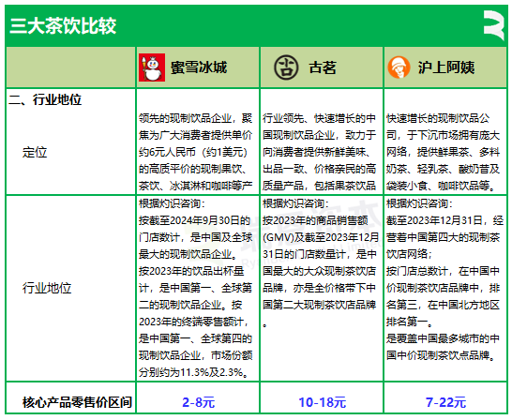The height and width of the screenshot is (420, 512).
Task: Click the text 国第二大现制茶饮店品牌
Action: click(319, 305)
